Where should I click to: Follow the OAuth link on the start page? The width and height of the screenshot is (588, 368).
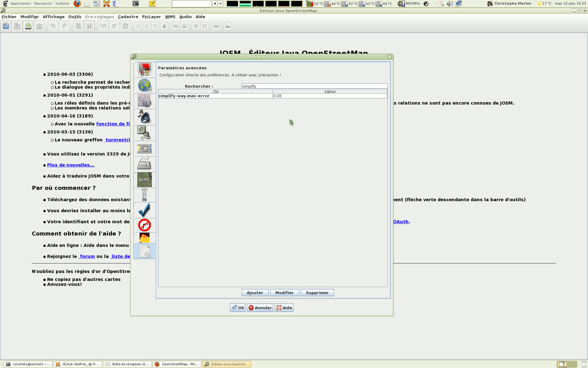click(401, 222)
